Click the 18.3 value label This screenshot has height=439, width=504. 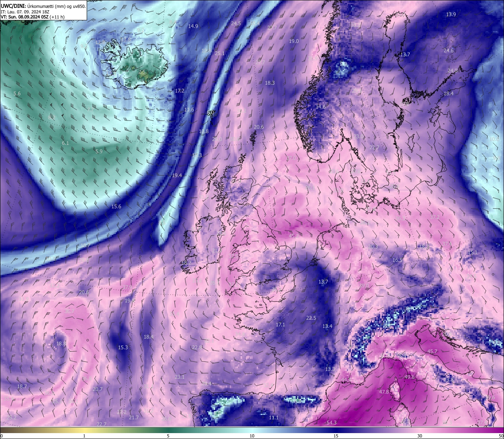(270, 83)
